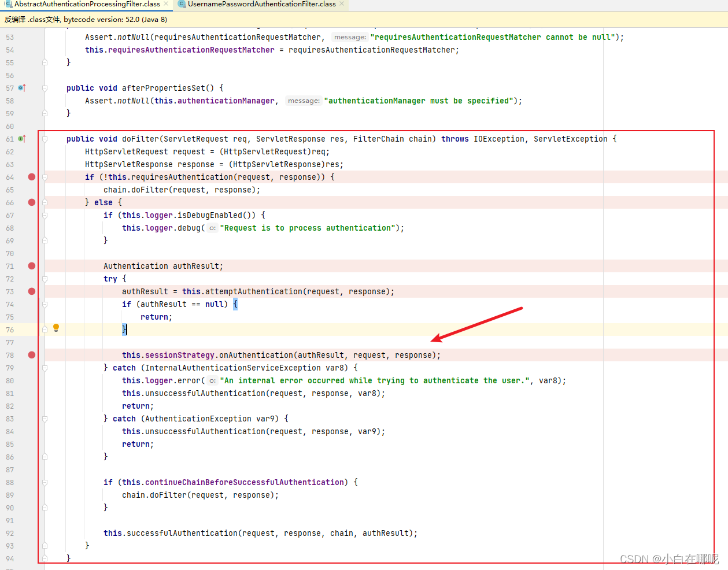Click the fold end marker on line 94
This screenshot has width=728, height=570.
coord(45,558)
